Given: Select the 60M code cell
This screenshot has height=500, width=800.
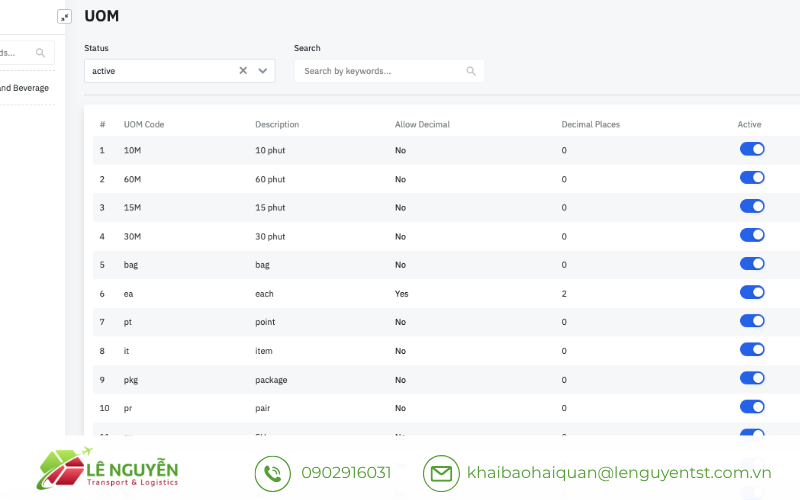Looking at the screenshot, I should tap(132, 179).
